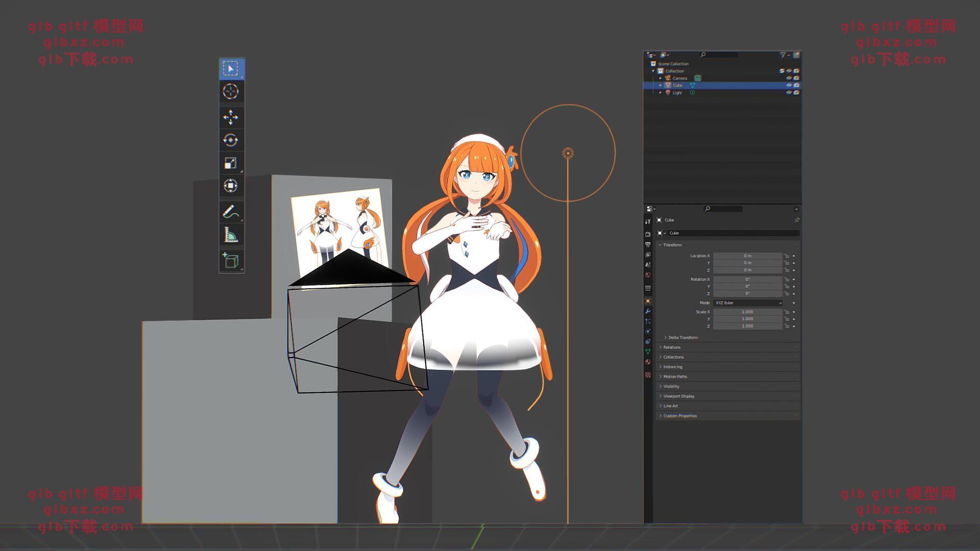Select the Add Cube tool
980x551 pixels.
tap(231, 260)
